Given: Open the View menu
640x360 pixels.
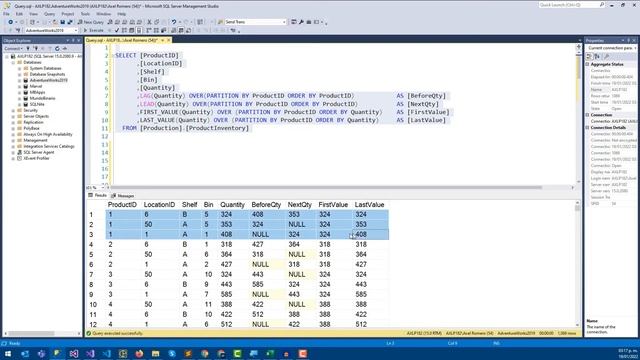Looking at the screenshot, I should tap(33, 14).
